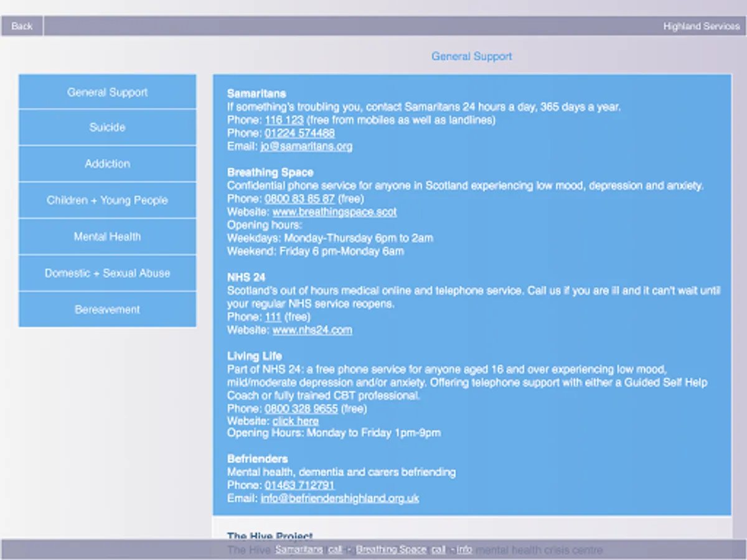Open Living Life 'click here' website link
Viewport: 747px width, 560px height.
(x=296, y=421)
